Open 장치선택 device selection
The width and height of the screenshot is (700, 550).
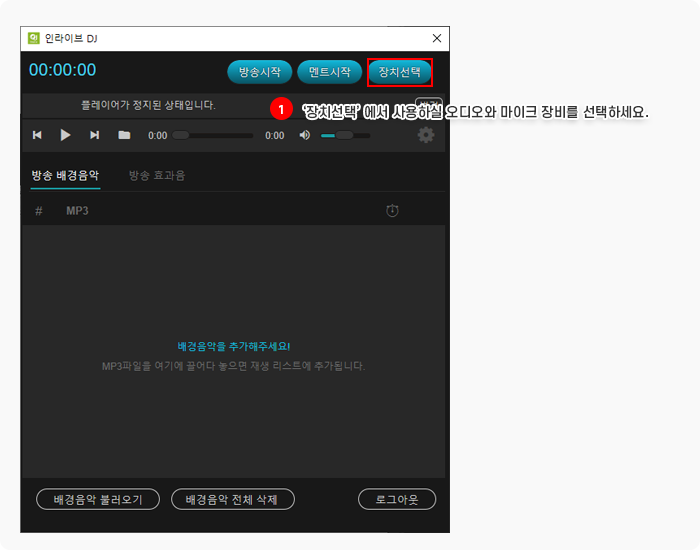coord(400,72)
